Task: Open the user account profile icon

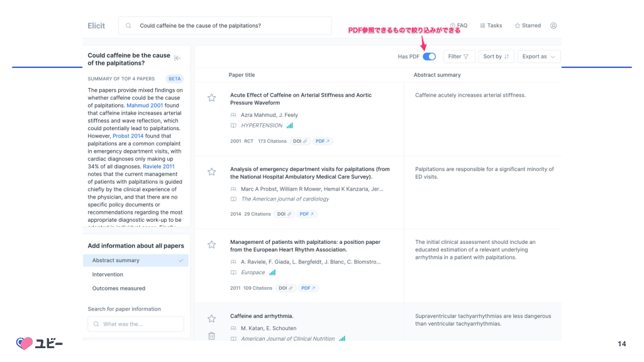Action: [x=553, y=26]
